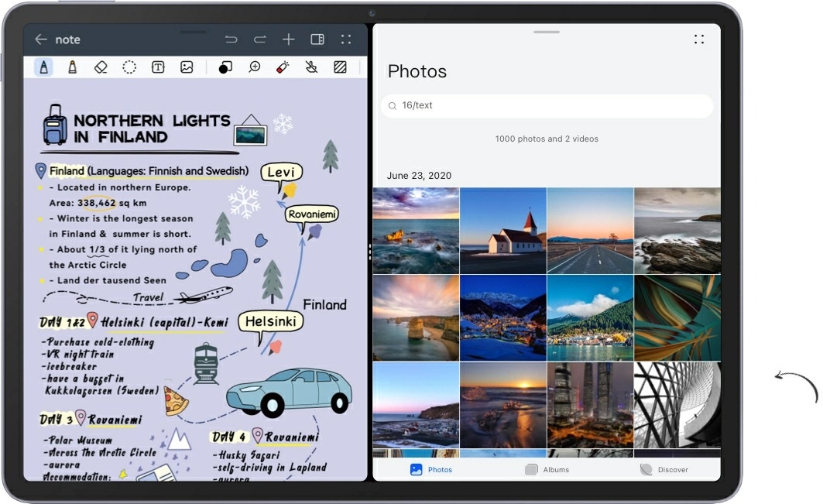Open the orange sunset beach photo
The image size is (823, 504).
click(503, 405)
